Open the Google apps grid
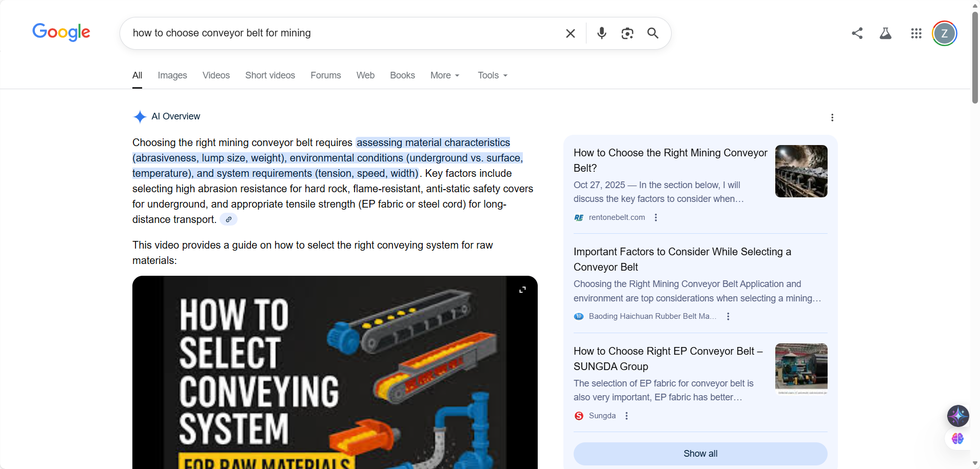Screen dimensions: 980x469 pyautogui.click(x=916, y=33)
